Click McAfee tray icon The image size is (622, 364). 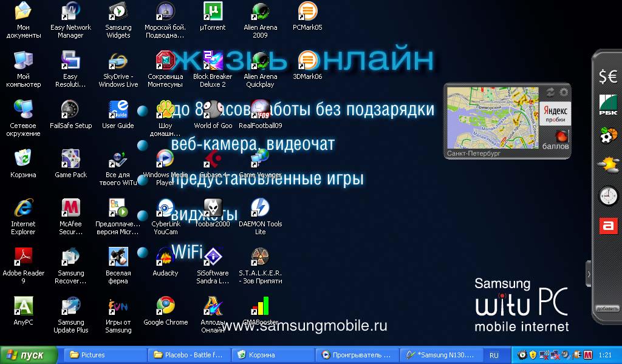(588, 355)
